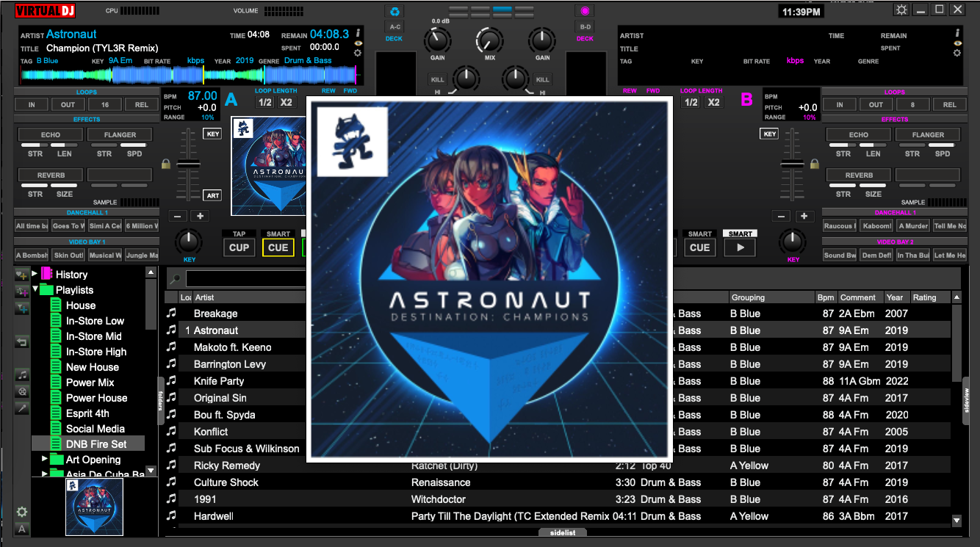Click the loop IN button on deck B
The image size is (980, 547).
(x=840, y=104)
